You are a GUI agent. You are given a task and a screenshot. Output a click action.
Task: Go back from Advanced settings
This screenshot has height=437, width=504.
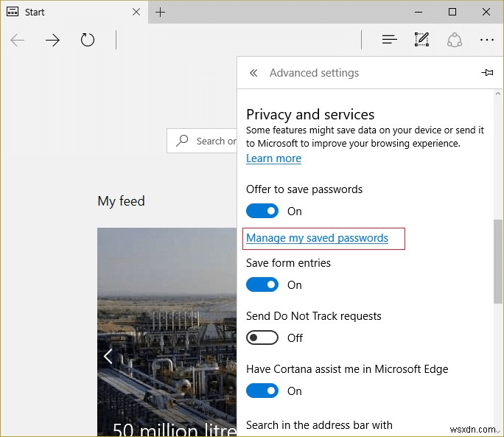pyautogui.click(x=253, y=73)
